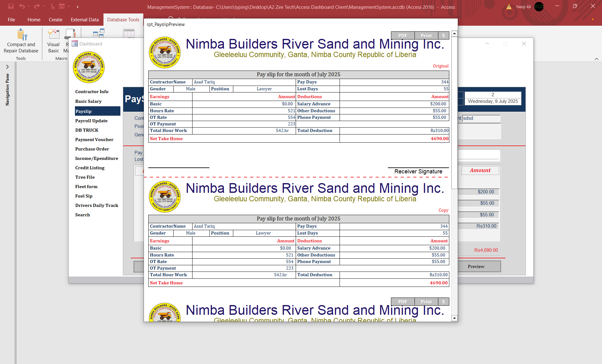
Task: Click the top Print button in payslip preview
Action: coord(426,35)
